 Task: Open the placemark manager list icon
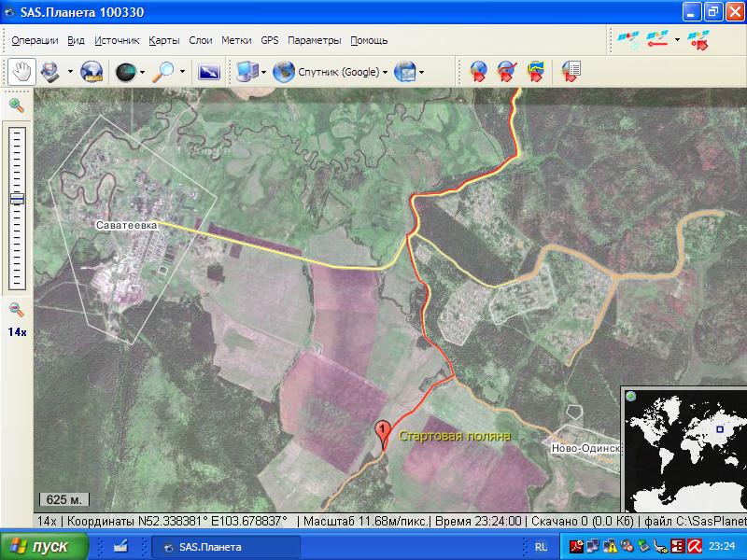[x=571, y=71]
